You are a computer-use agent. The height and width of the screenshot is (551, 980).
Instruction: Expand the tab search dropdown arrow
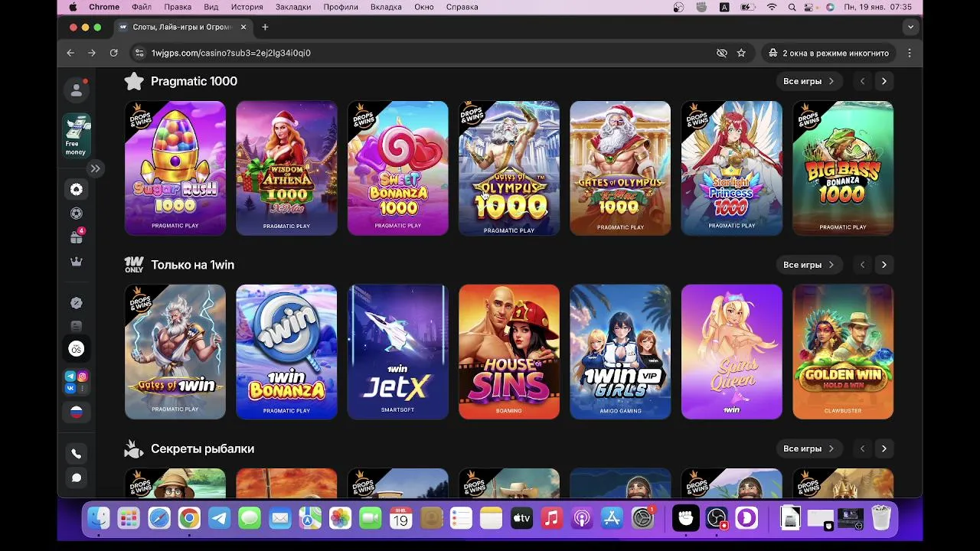[x=910, y=27]
